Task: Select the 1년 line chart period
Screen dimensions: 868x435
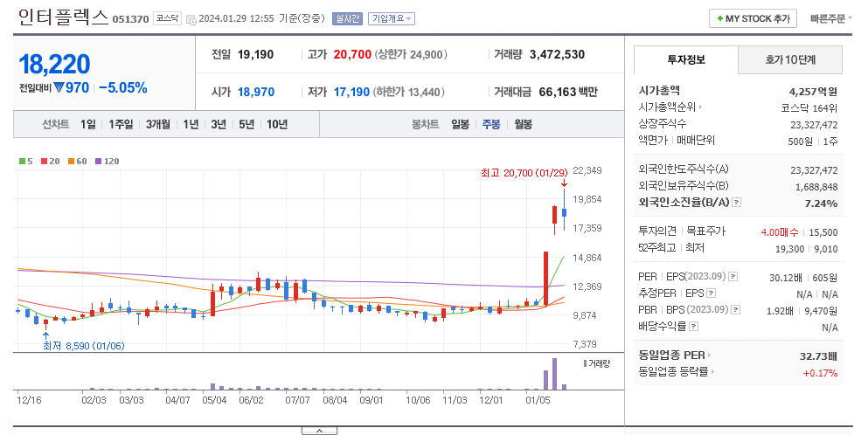Action: [191, 125]
